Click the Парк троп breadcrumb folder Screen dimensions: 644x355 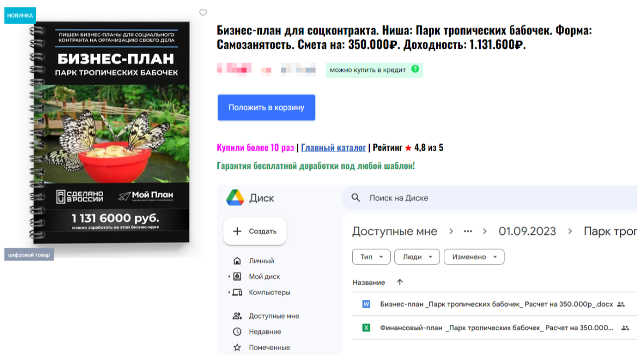[610, 232]
